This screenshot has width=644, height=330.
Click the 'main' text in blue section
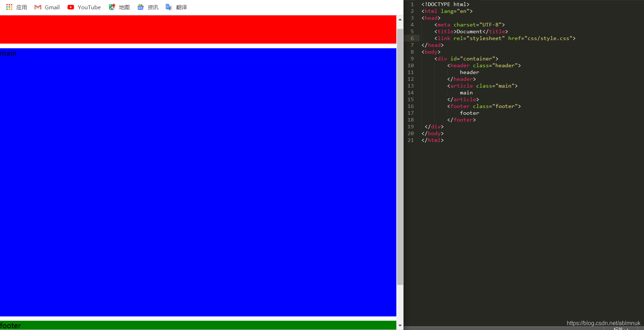point(8,53)
